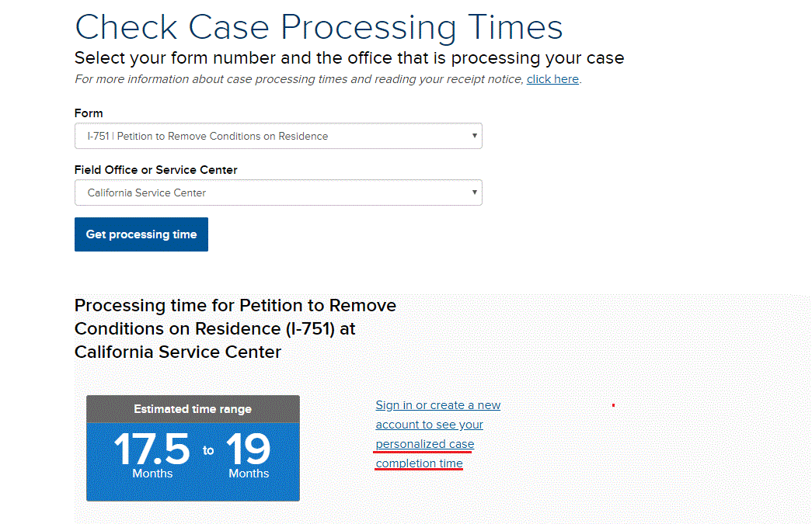Click the 'Processing time for Petition to Remove' heading
This screenshot has width=812, height=524.
(235, 305)
